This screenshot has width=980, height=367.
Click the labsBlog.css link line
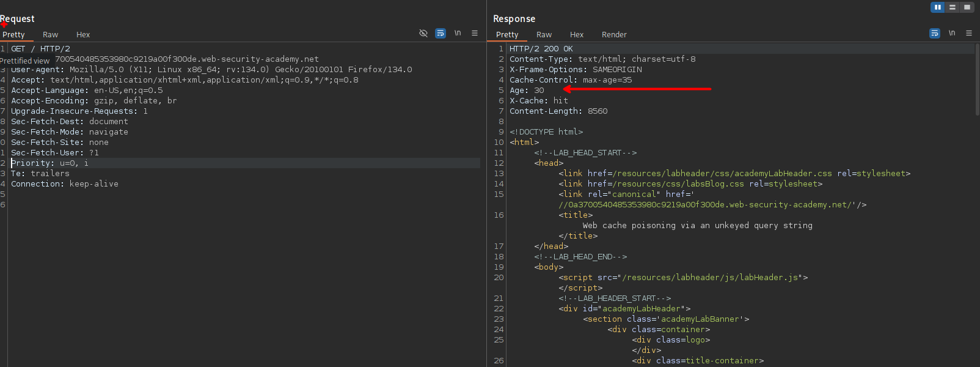pos(690,183)
